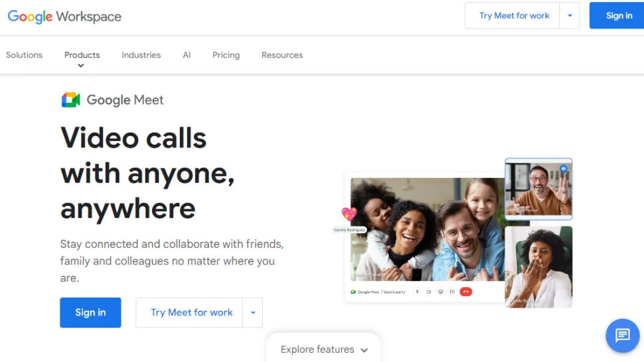Click the Google Workspace logo

coord(64,17)
